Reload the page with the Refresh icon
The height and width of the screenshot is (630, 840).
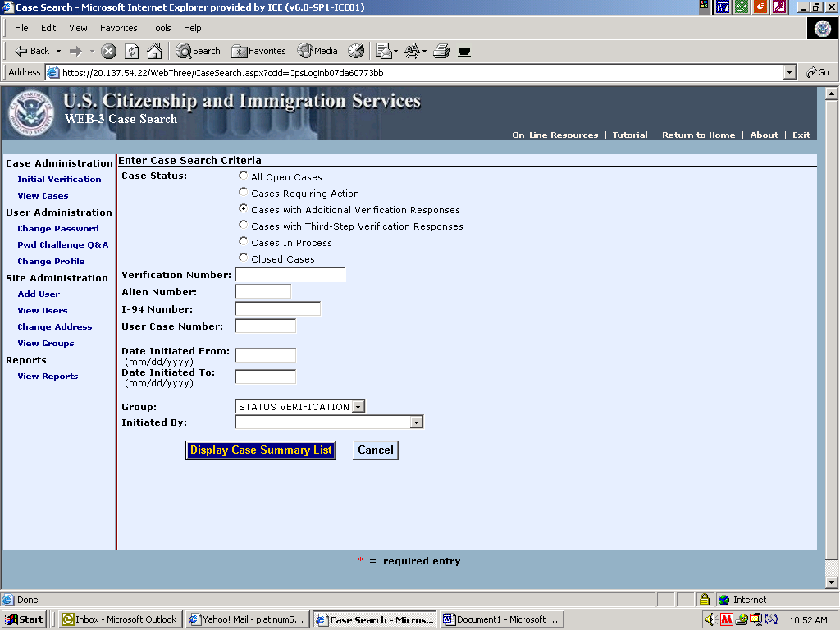point(131,52)
